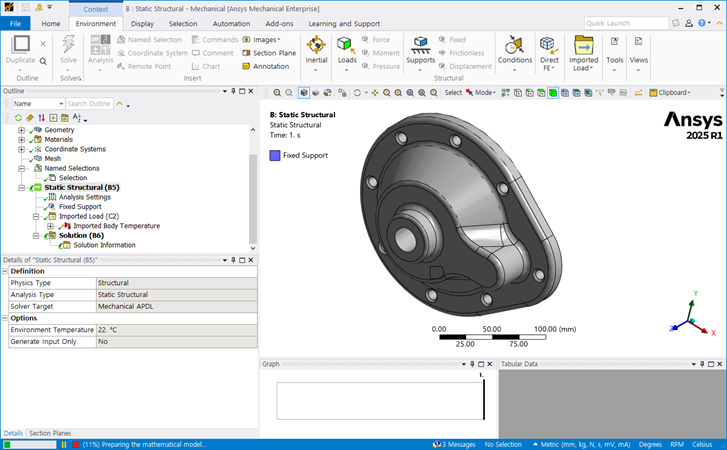This screenshot has width=727, height=450.
Task: Collapse the Definition section in Details
Action: point(5,271)
